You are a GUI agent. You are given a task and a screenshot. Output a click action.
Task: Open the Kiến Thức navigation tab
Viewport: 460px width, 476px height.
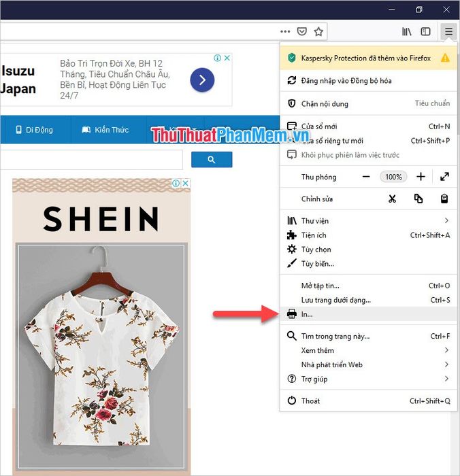click(105, 130)
